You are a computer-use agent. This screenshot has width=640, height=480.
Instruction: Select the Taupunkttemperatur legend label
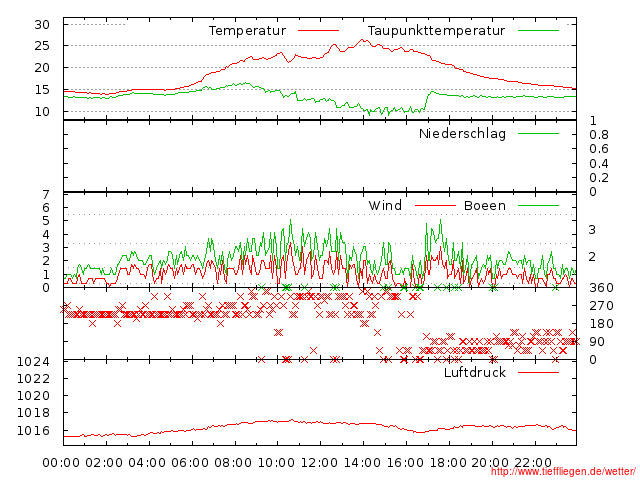click(436, 31)
